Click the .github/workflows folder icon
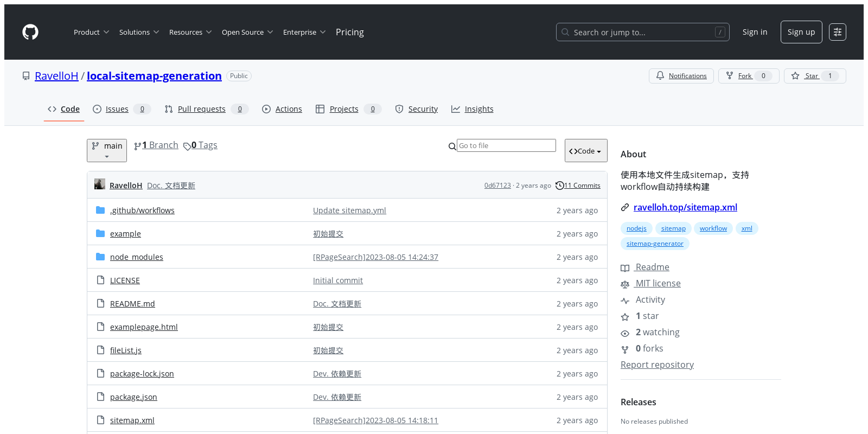 tap(100, 210)
